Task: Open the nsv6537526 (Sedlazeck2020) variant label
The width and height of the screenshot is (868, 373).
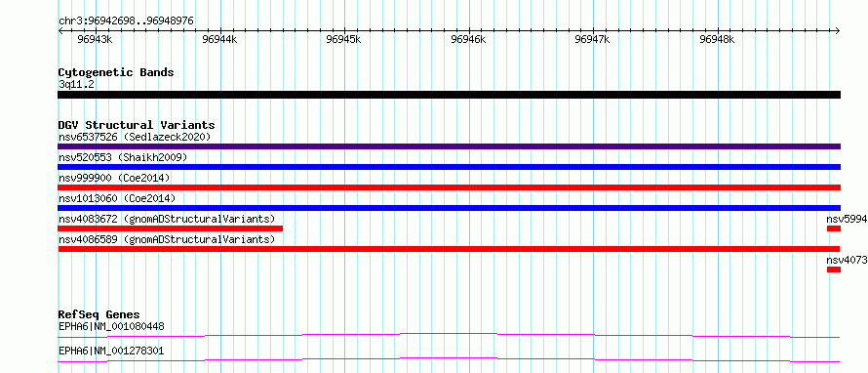Action: click(x=135, y=137)
